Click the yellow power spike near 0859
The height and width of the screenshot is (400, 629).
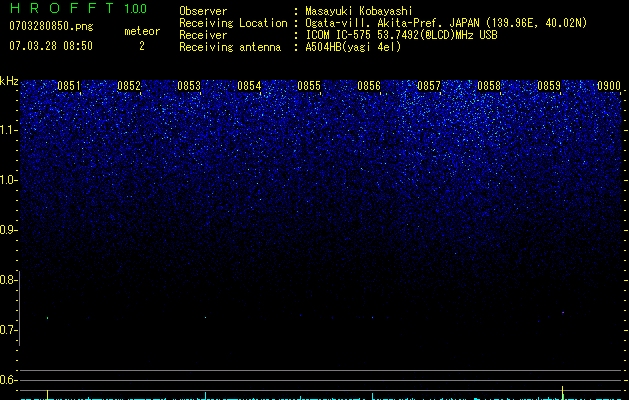(562, 393)
